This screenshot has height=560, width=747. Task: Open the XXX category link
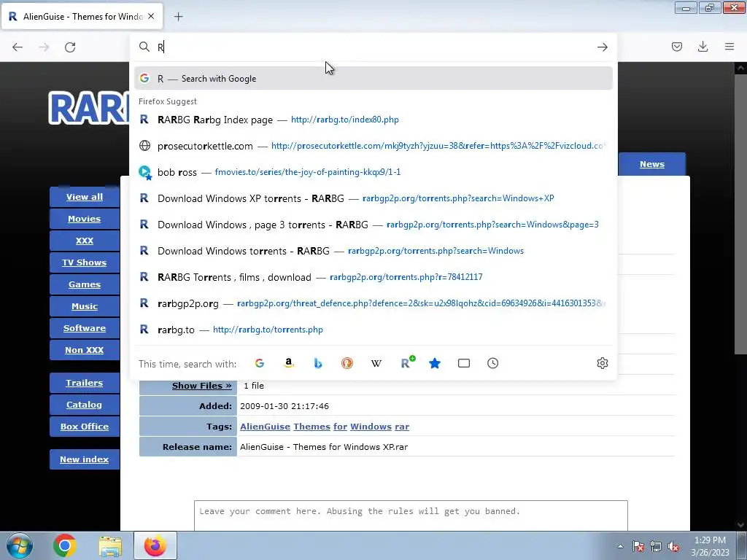pos(85,241)
